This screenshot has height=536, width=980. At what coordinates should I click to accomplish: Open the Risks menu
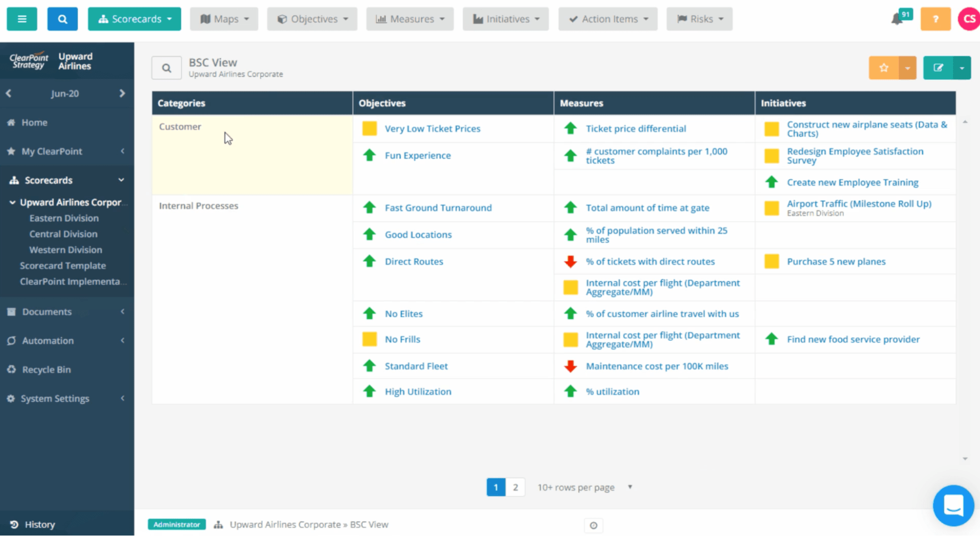pyautogui.click(x=699, y=19)
